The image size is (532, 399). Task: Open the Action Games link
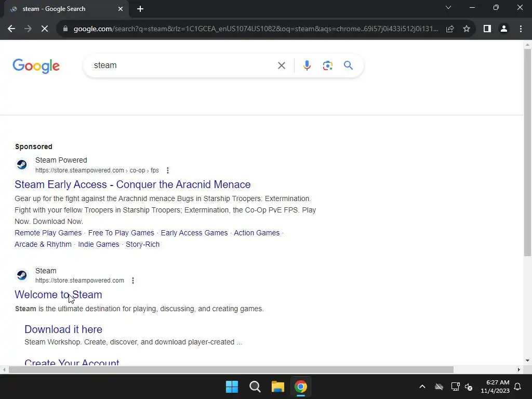click(257, 233)
